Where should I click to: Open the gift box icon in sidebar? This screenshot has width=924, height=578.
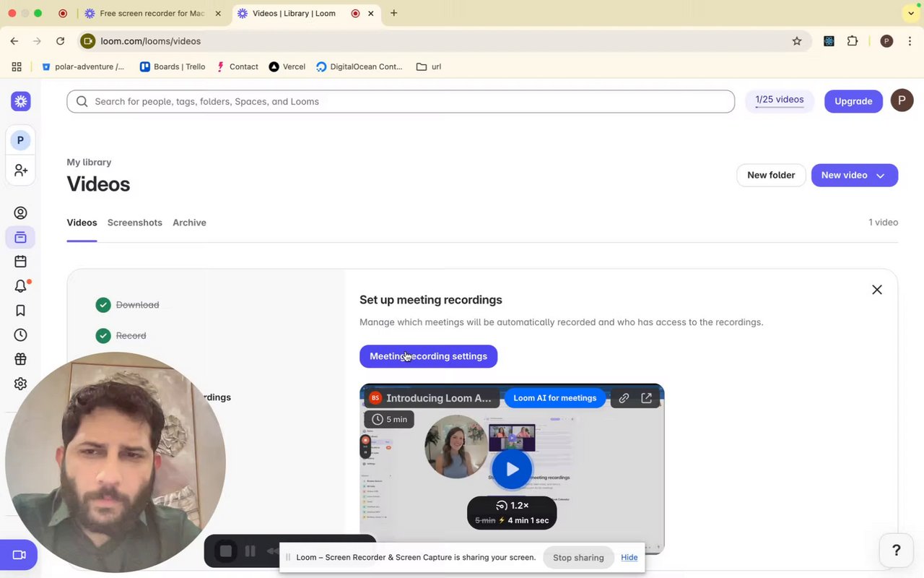click(20, 359)
